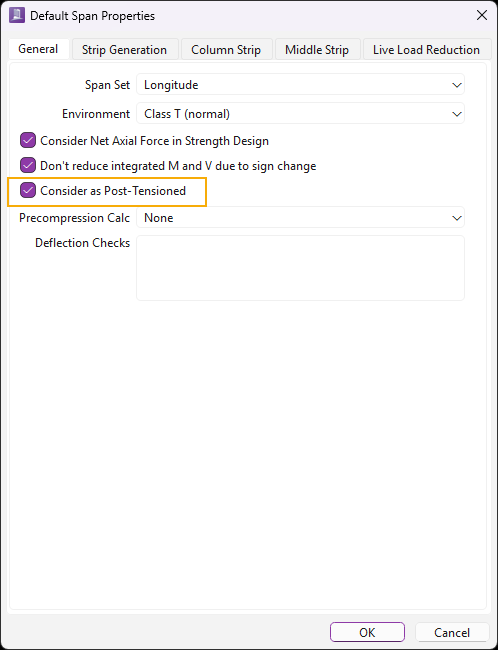Select the General tab
The width and height of the screenshot is (498, 650).
pos(38,49)
